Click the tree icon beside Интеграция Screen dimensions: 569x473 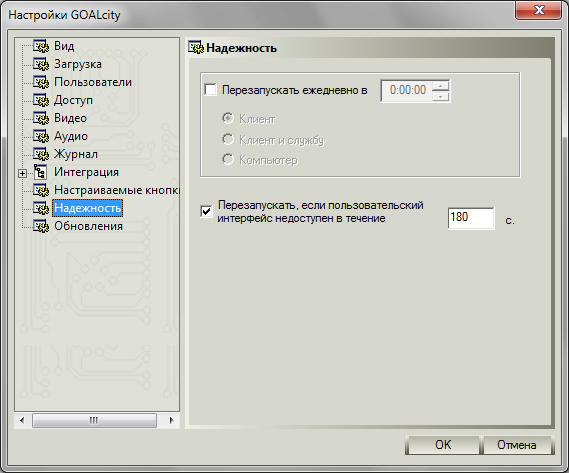pos(40,172)
